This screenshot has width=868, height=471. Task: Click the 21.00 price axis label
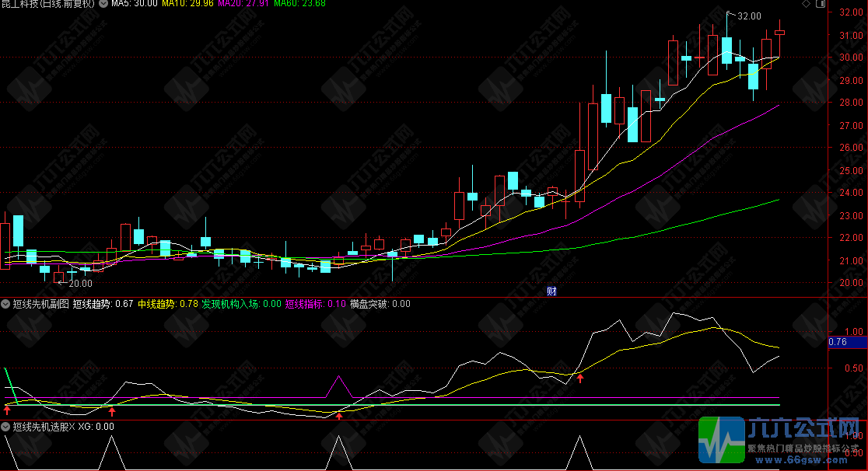click(x=851, y=260)
